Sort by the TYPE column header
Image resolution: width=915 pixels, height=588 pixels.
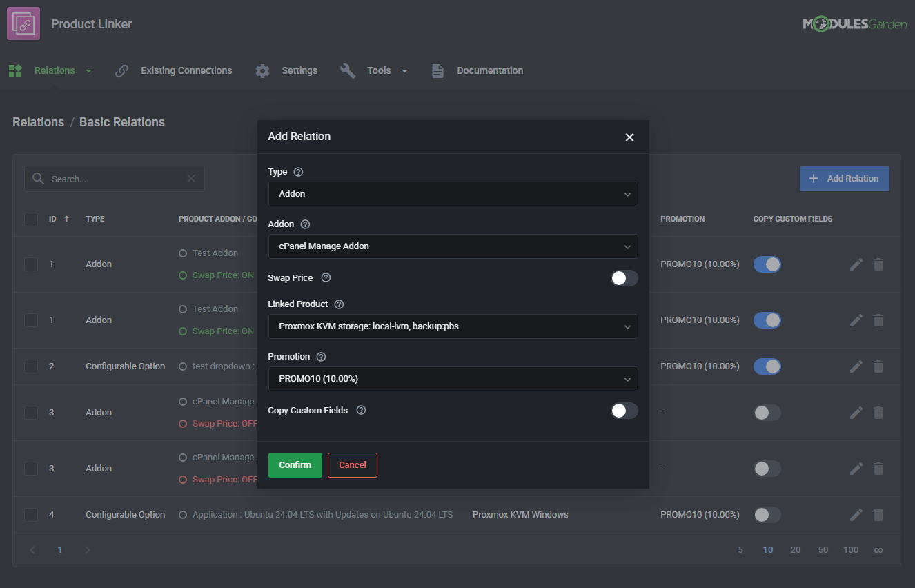click(95, 219)
